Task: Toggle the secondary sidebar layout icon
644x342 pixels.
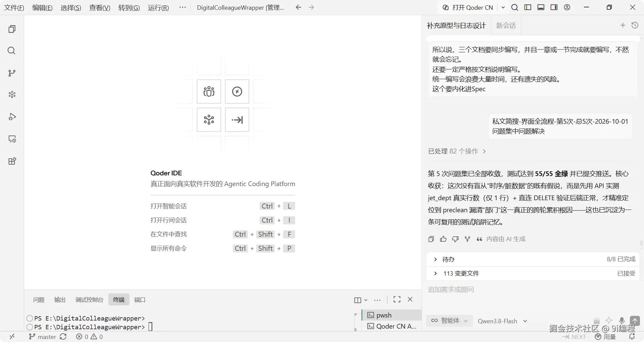Action: (554, 7)
